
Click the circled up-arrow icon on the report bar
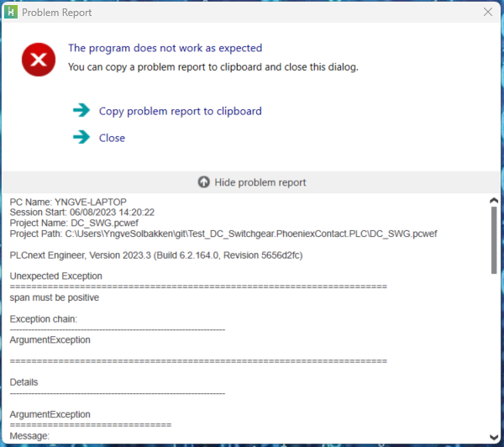[204, 182]
